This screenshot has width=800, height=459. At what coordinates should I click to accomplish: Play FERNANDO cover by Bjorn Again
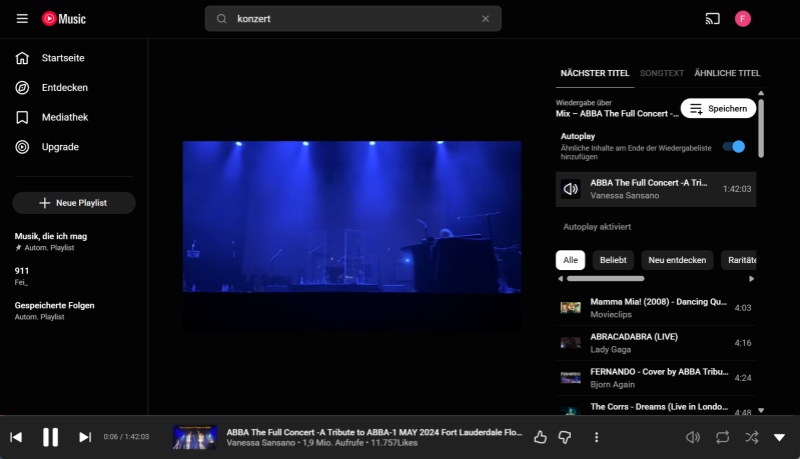(x=656, y=378)
